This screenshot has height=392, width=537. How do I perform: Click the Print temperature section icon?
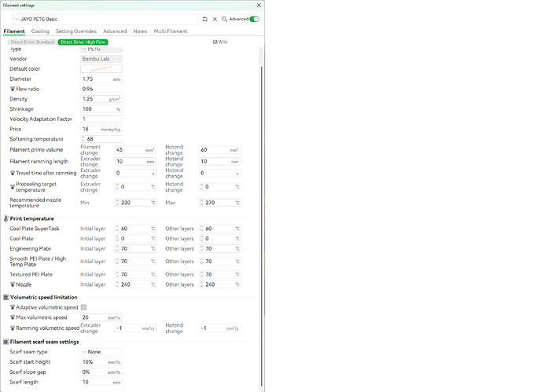coord(6,218)
